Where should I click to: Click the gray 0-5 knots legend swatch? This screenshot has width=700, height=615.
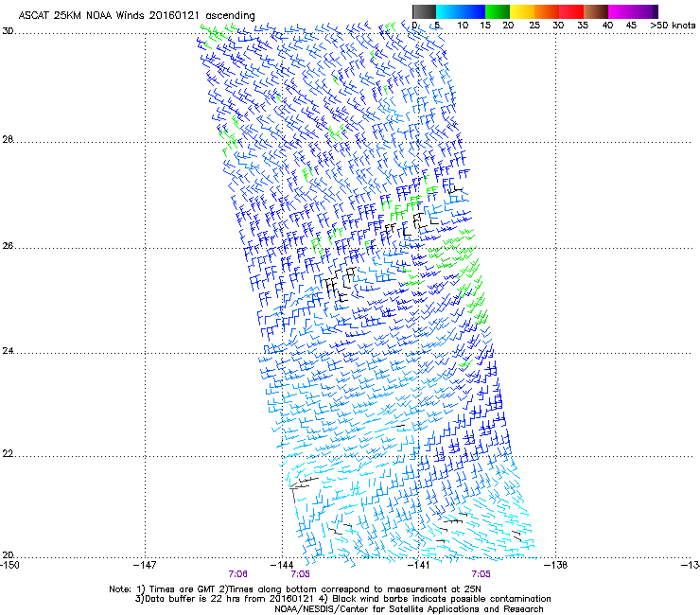424,11
